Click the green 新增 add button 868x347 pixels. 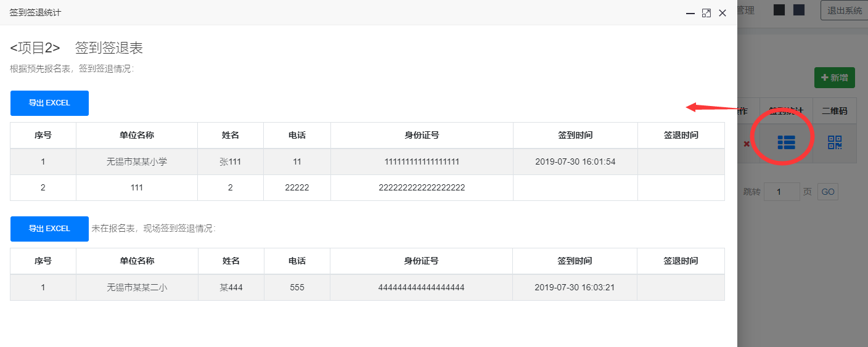pyautogui.click(x=835, y=78)
